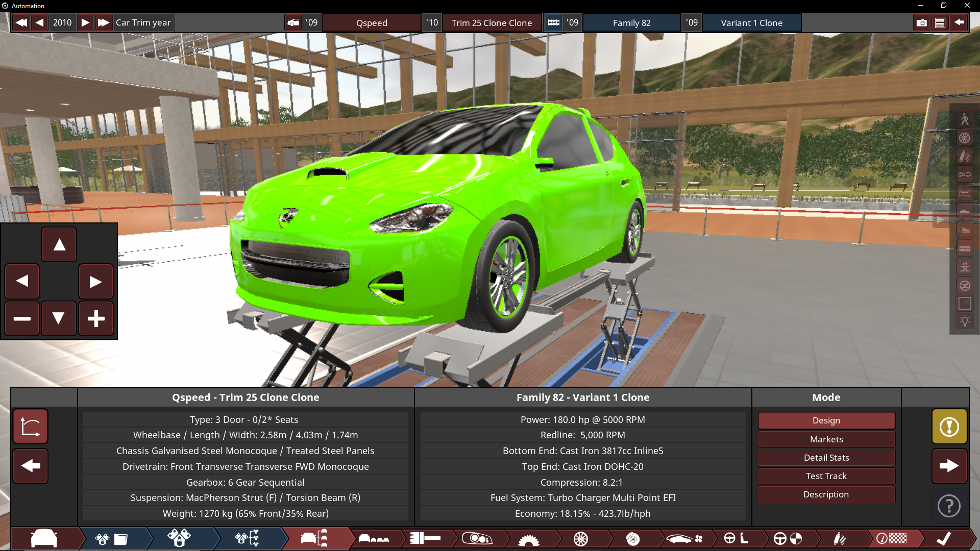Image resolution: width=980 pixels, height=551 pixels.
Task: Open the headlight fixtures tab
Action: click(x=477, y=539)
